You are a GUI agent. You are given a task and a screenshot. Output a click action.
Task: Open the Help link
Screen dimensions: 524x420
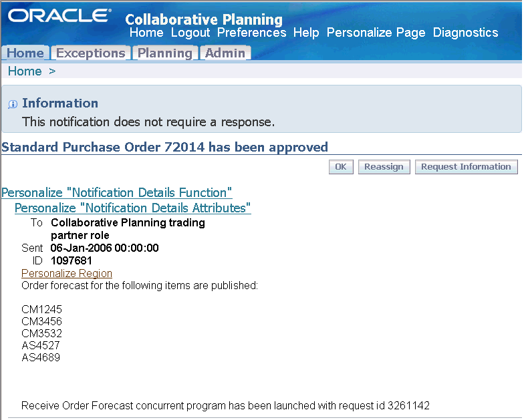[306, 33]
